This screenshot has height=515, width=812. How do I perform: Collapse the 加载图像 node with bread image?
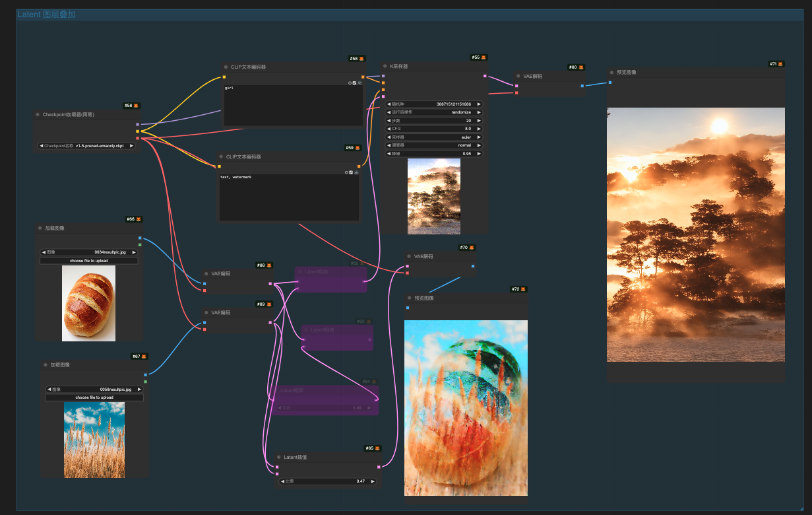(40, 228)
